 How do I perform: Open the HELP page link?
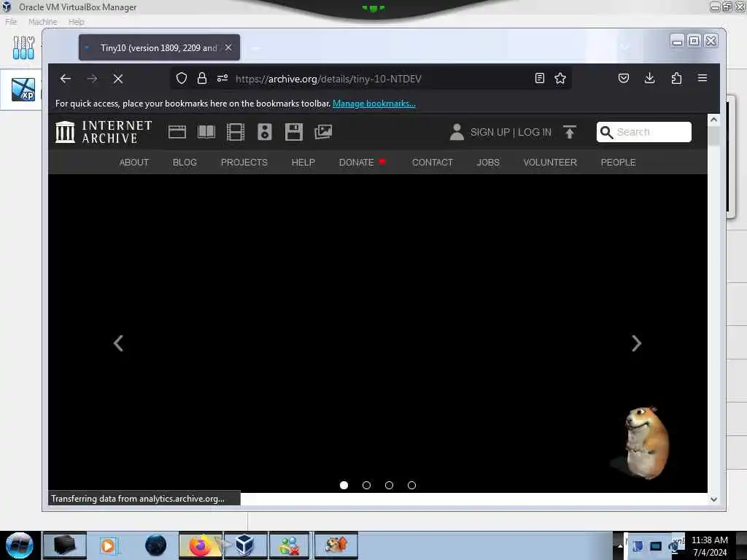click(x=303, y=163)
